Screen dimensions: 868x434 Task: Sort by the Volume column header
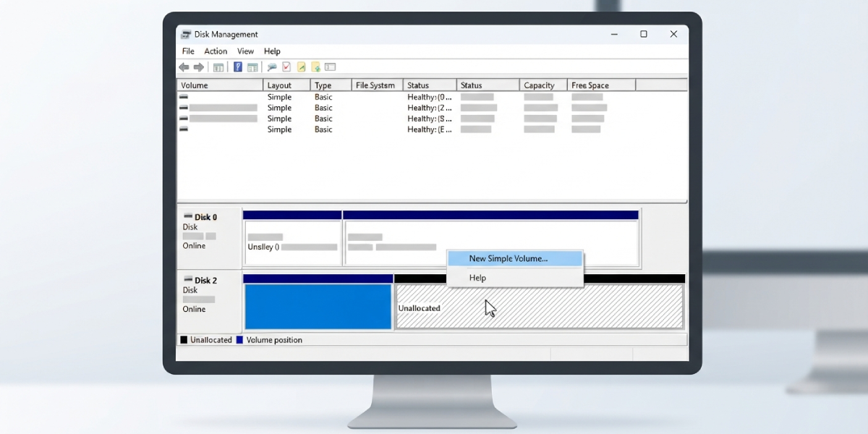(220, 85)
